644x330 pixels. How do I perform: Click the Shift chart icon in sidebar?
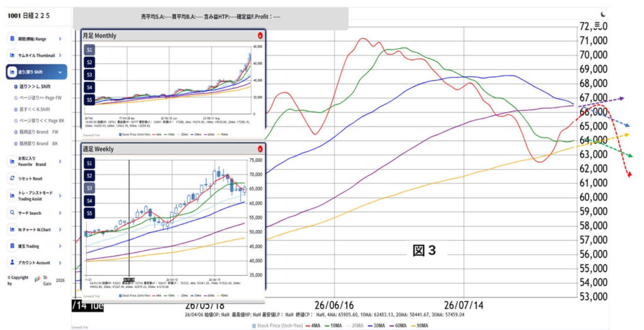pyautogui.click(x=13, y=72)
